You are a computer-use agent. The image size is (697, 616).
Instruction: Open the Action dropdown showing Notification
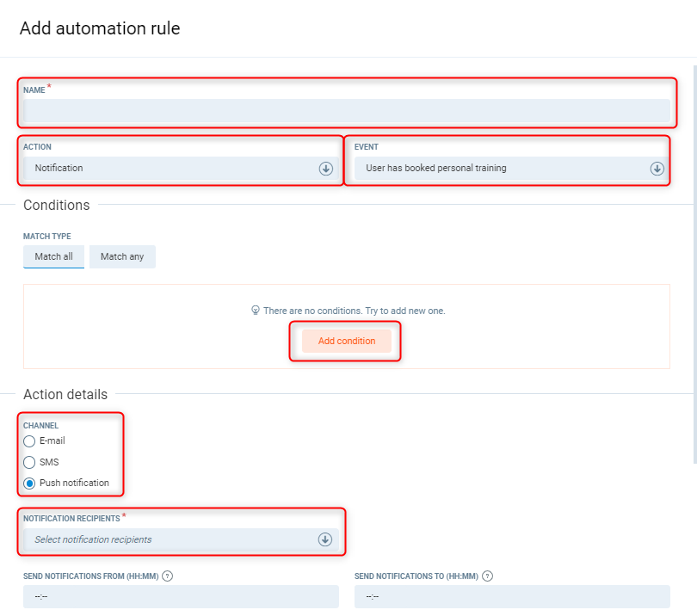[172, 169]
